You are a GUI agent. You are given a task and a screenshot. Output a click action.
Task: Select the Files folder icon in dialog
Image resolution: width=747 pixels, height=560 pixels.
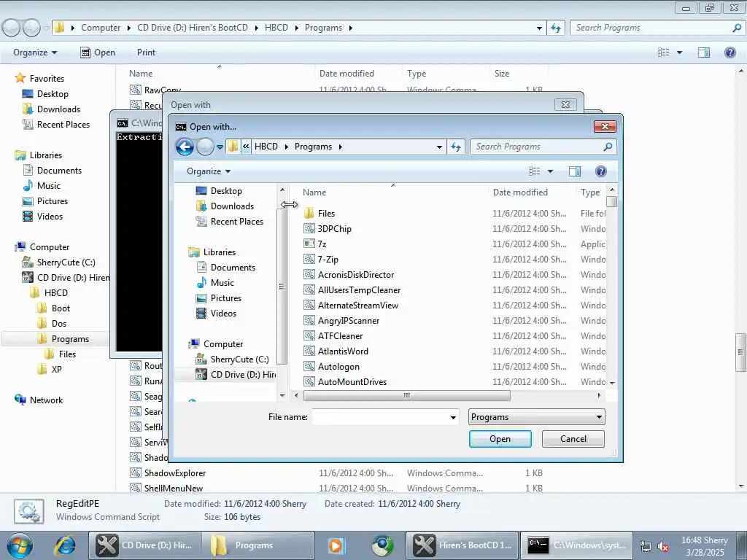[309, 214]
